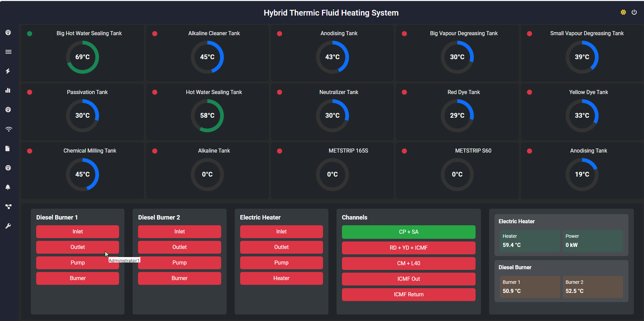Select the wrench maintenance icon at sidebar bottom
The width and height of the screenshot is (644, 321).
click(8, 226)
